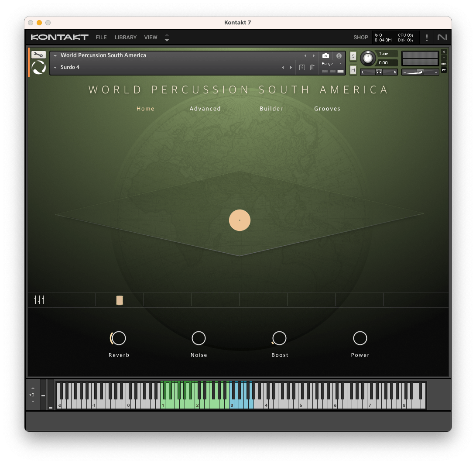Go to the next snapshot arrow
This screenshot has height=464, width=476.
point(291,67)
